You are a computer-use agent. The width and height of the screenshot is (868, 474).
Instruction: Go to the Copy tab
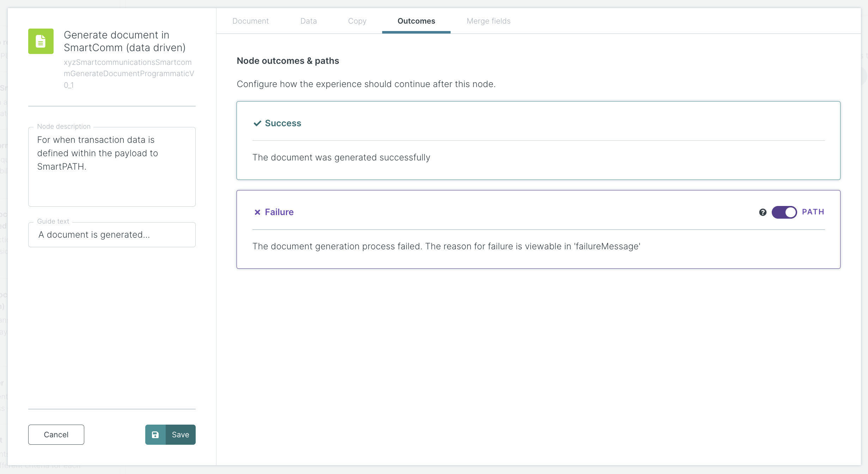pos(357,21)
